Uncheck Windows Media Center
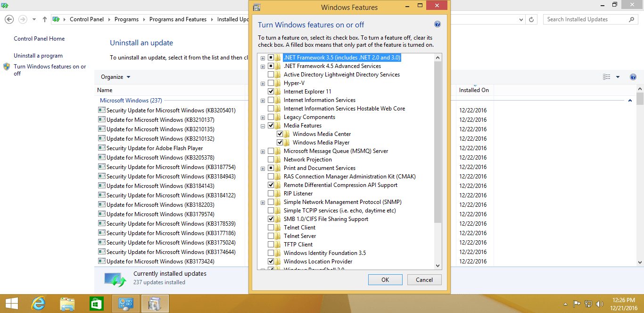Viewport: 644px width, 313px height. pos(280,134)
